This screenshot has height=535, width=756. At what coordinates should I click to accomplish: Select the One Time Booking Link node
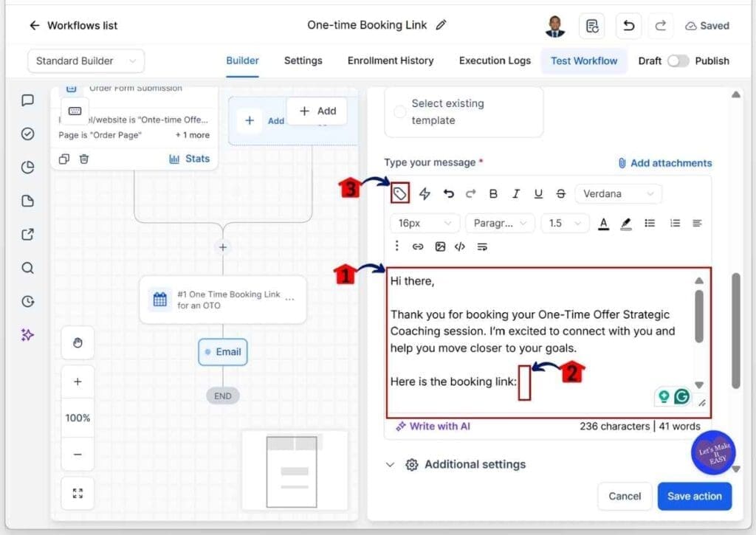[x=222, y=300]
